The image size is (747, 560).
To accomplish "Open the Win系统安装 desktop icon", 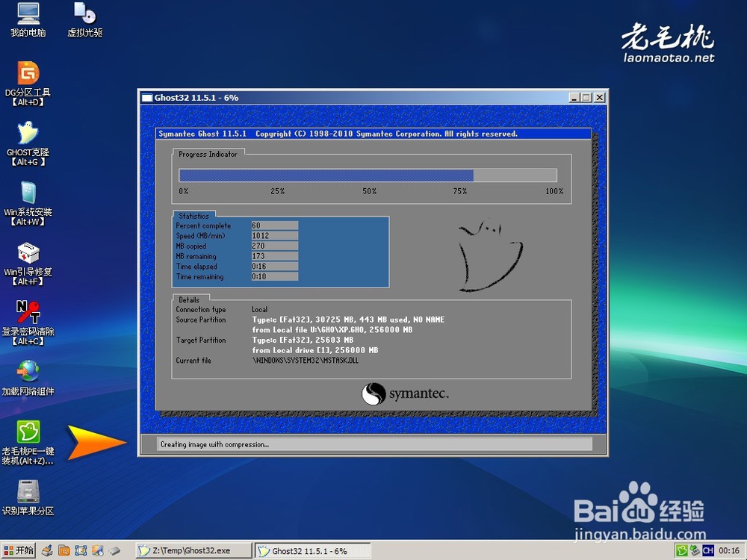I will point(28,204).
